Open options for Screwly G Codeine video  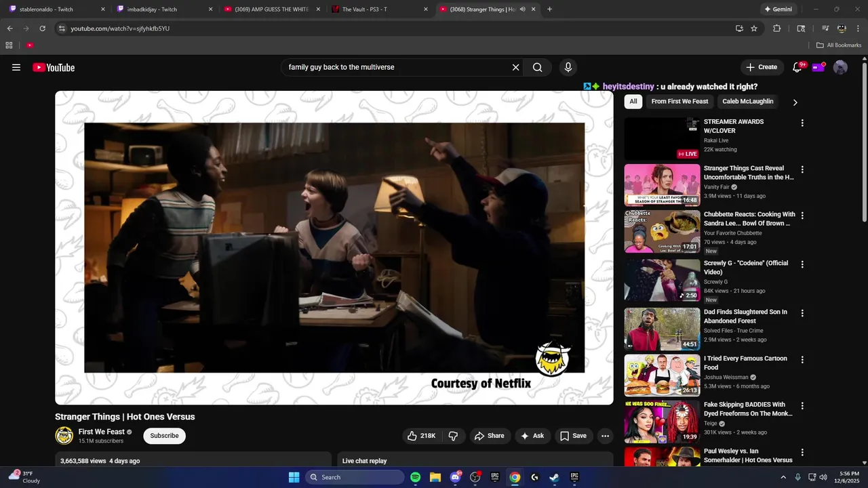802,264
